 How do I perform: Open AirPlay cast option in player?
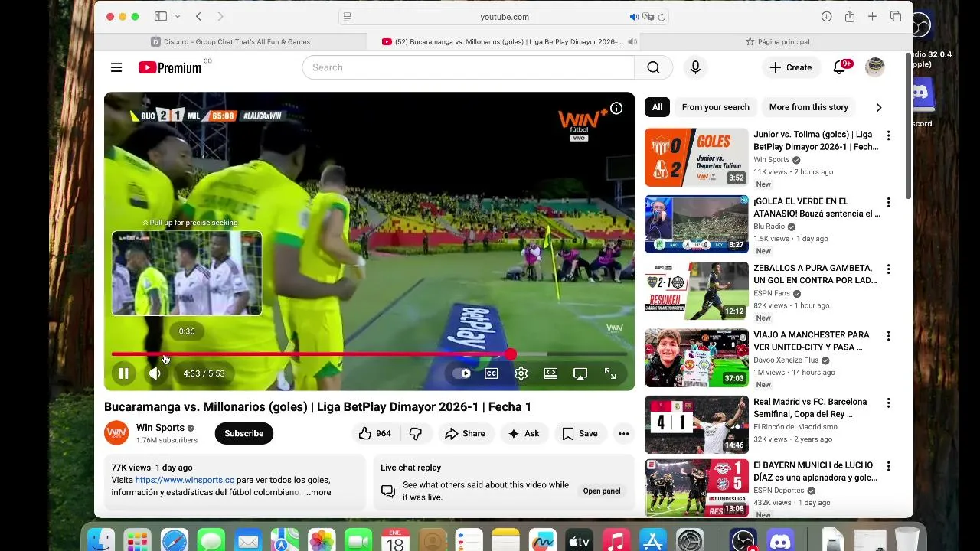click(x=580, y=373)
